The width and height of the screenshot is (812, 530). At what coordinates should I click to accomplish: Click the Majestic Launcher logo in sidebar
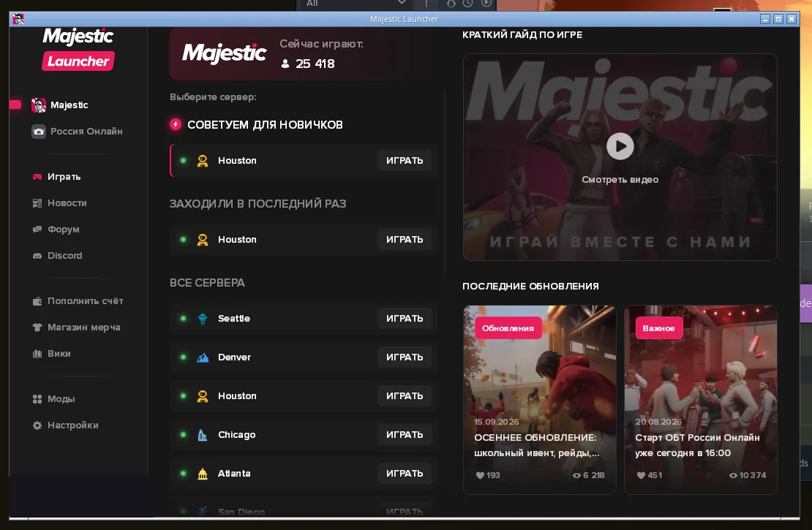78,49
